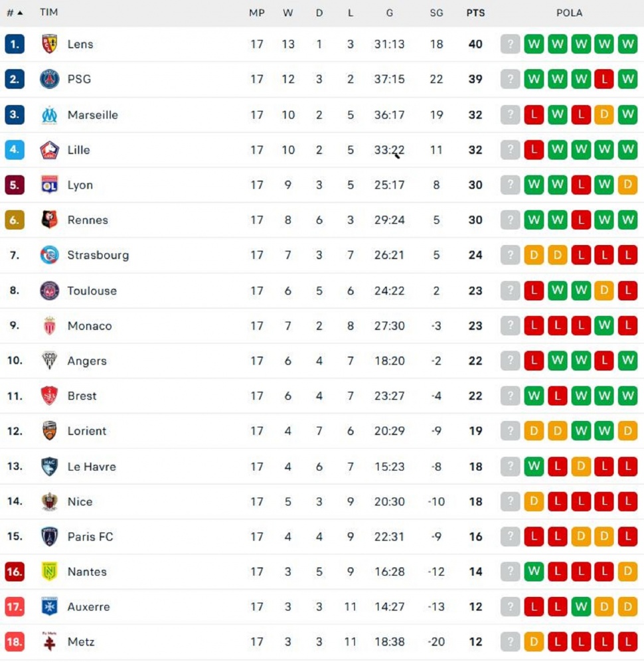Click the Lille club badge

click(48, 149)
